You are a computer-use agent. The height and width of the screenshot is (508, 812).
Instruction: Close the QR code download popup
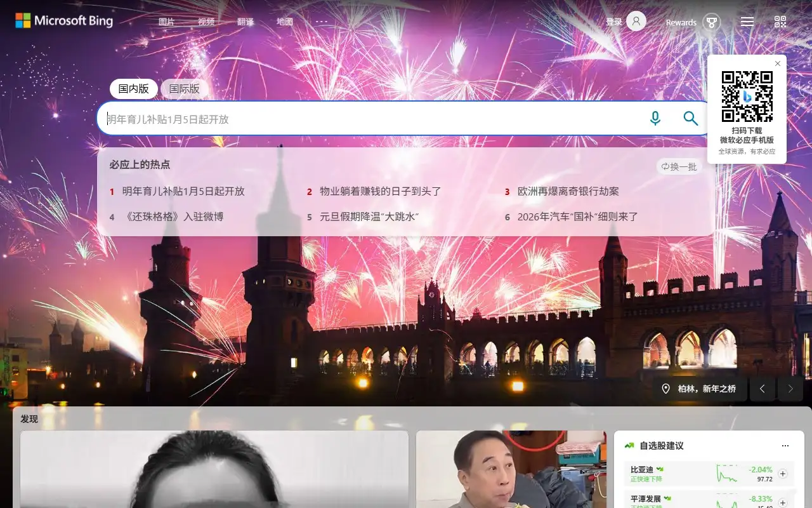click(x=778, y=63)
